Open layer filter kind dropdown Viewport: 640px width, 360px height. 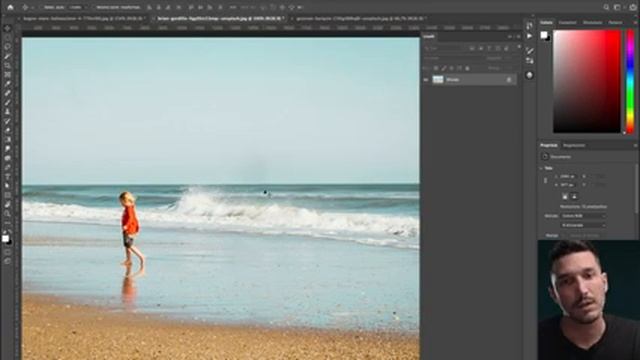click(445, 48)
